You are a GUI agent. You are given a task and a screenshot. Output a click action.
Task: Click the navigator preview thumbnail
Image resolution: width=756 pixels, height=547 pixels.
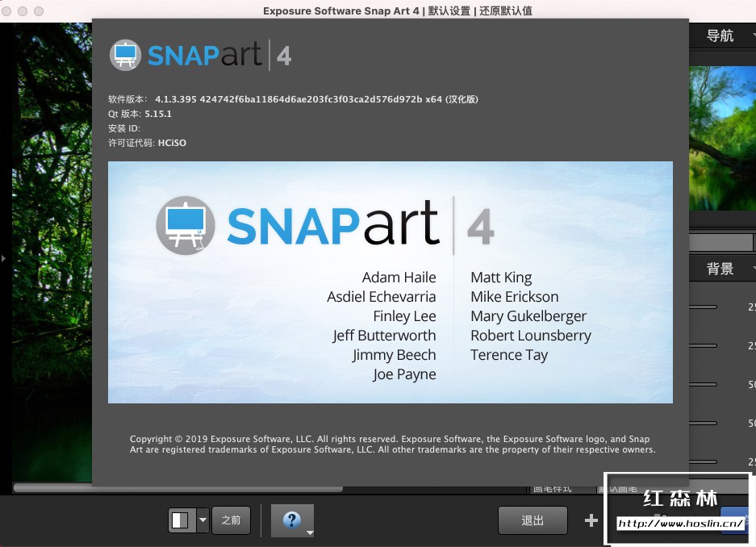coord(722,138)
